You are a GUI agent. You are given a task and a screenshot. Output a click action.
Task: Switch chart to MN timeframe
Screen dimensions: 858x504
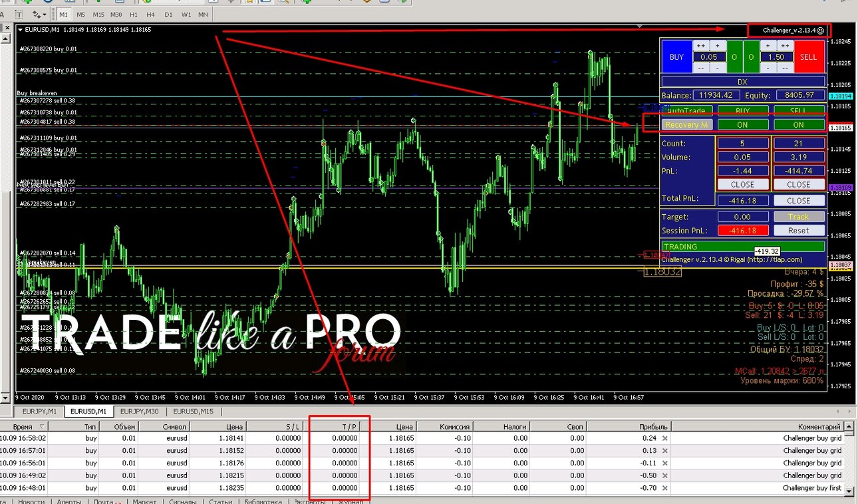(203, 14)
